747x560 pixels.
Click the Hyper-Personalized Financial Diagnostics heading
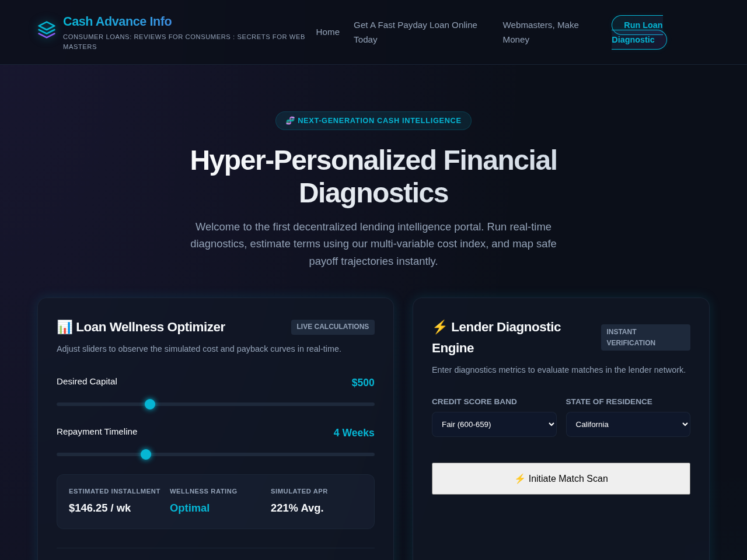pos(373,177)
